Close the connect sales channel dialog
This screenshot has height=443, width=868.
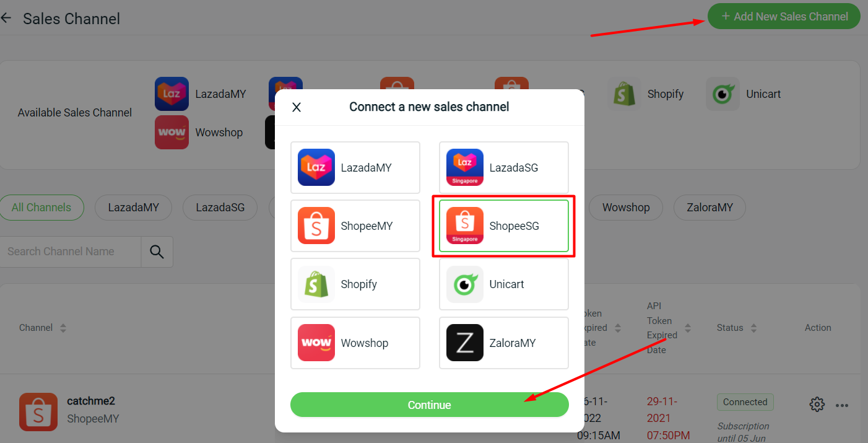[x=297, y=107]
